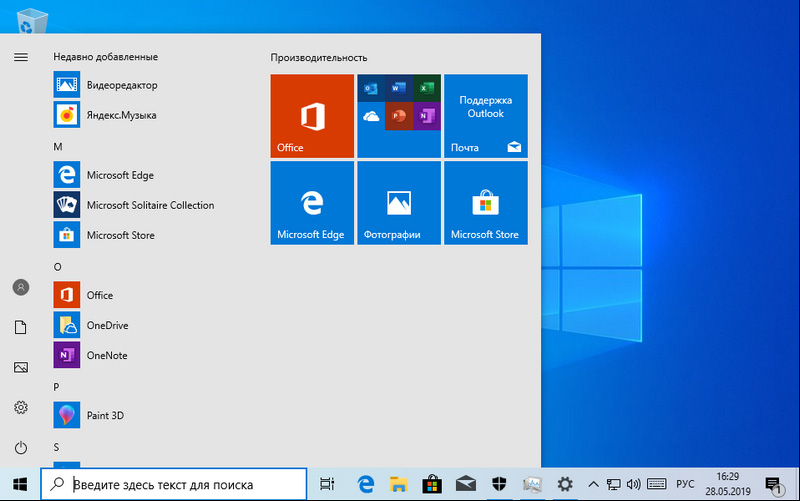Open the Word mini icon in tile group
The width and height of the screenshot is (800, 501).
click(x=399, y=88)
